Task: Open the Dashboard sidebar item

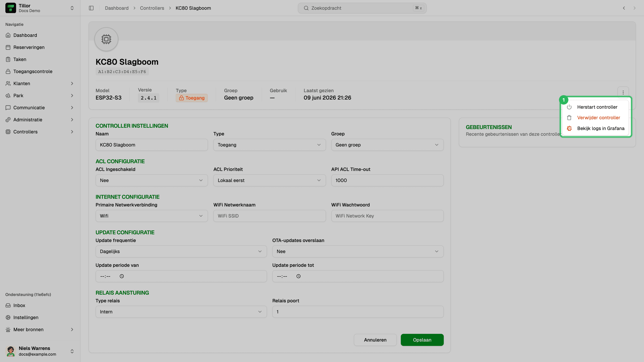Action: (x=40, y=35)
